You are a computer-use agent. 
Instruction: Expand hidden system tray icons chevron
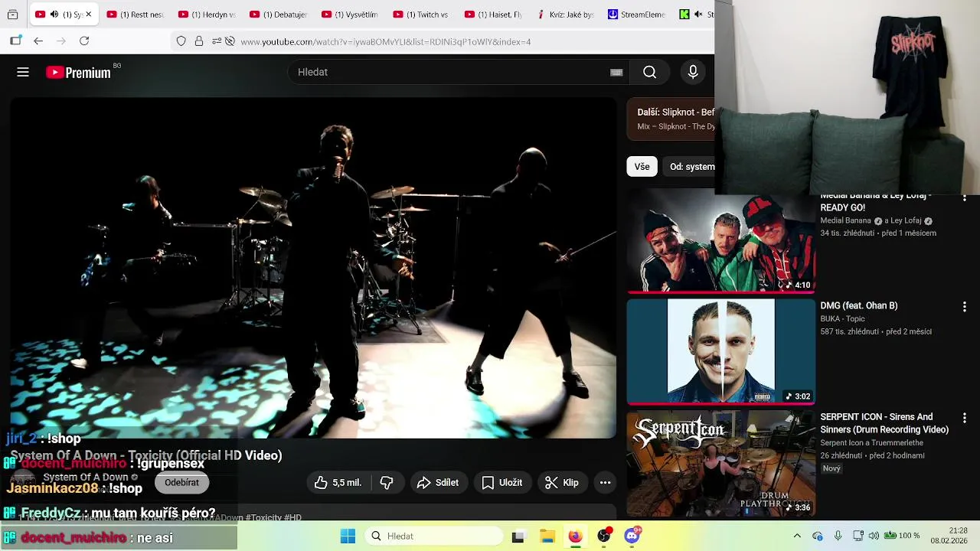[x=797, y=536]
